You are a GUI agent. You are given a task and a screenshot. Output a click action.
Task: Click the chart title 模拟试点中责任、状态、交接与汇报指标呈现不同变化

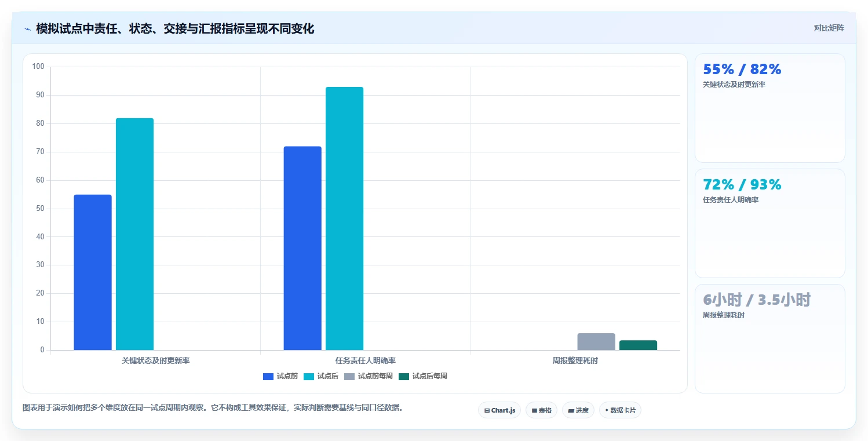[x=175, y=29]
